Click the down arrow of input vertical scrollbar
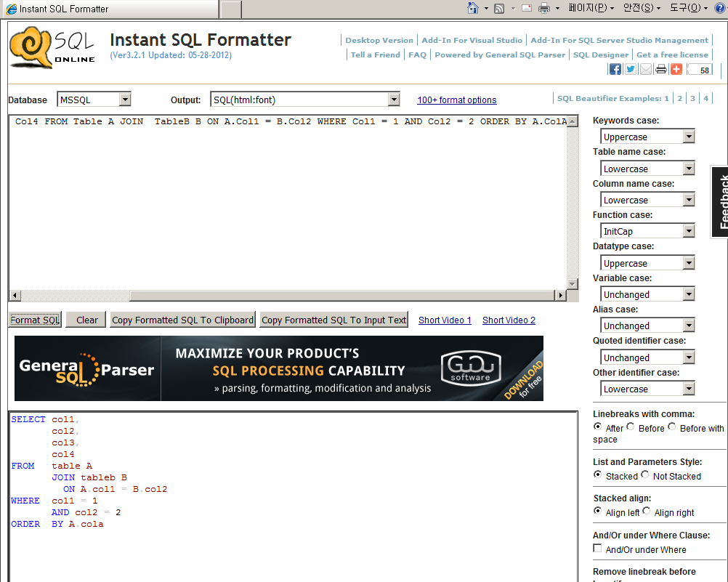Screen dimensions: 728x582 (573, 284)
